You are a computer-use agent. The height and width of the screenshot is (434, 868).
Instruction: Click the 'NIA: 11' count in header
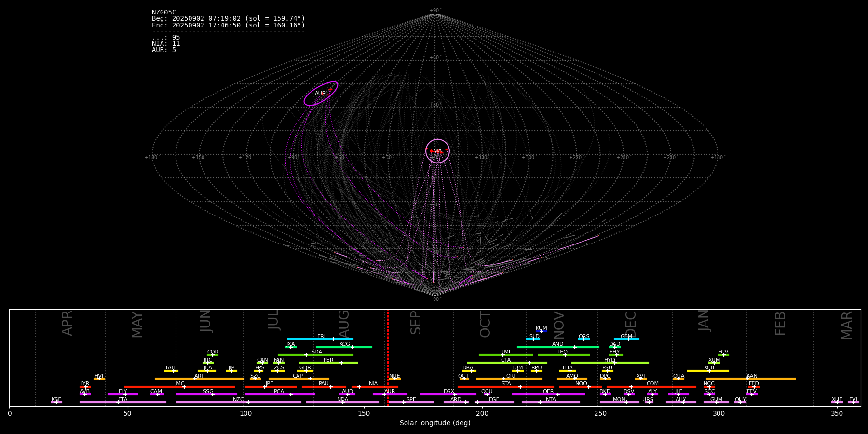tap(166, 44)
